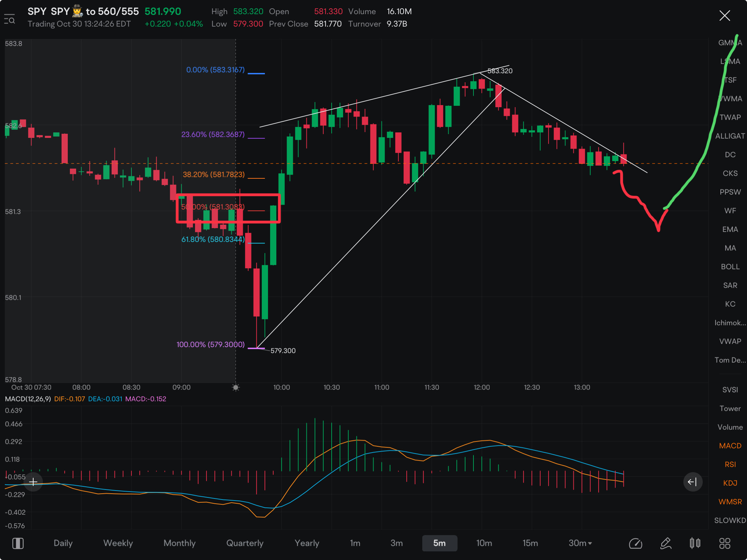Viewport: 747px width, 560px height.
Task: Click the market open sun marker
Action: pyautogui.click(x=236, y=388)
